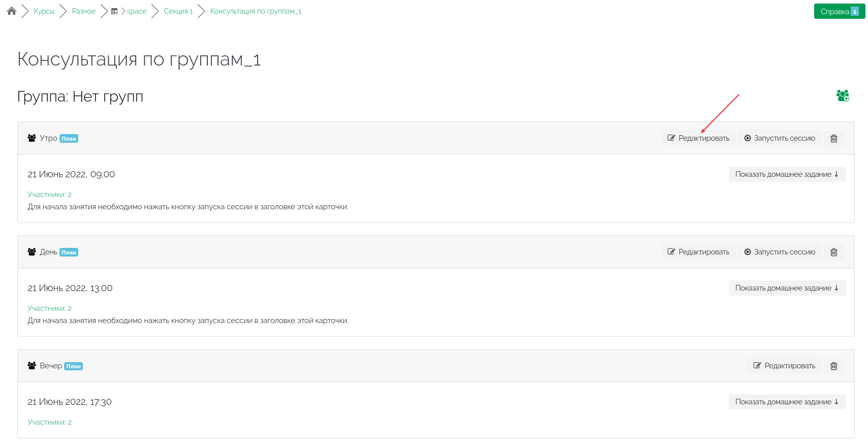Click the Утро session title

click(x=49, y=138)
